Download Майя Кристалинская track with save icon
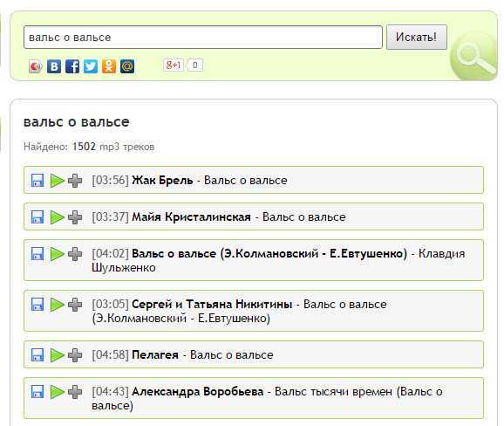The image size is (504, 426). [x=37, y=217]
